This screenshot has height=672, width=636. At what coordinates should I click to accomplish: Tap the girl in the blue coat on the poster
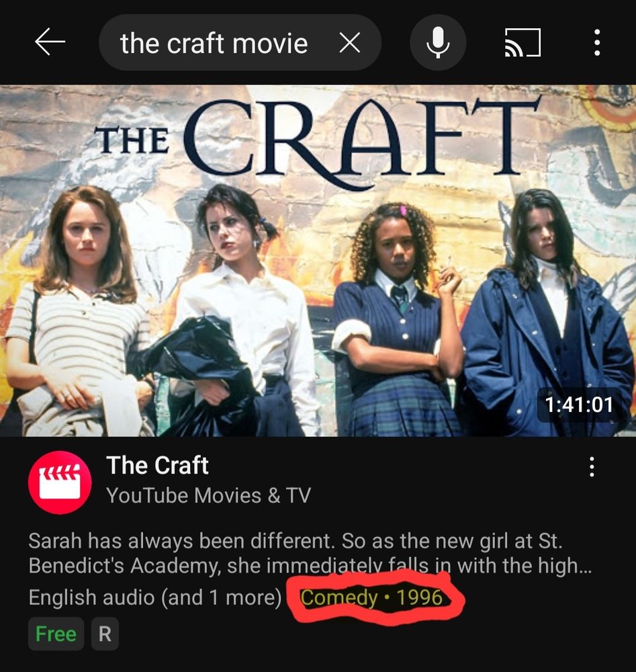[x=546, y=313]
